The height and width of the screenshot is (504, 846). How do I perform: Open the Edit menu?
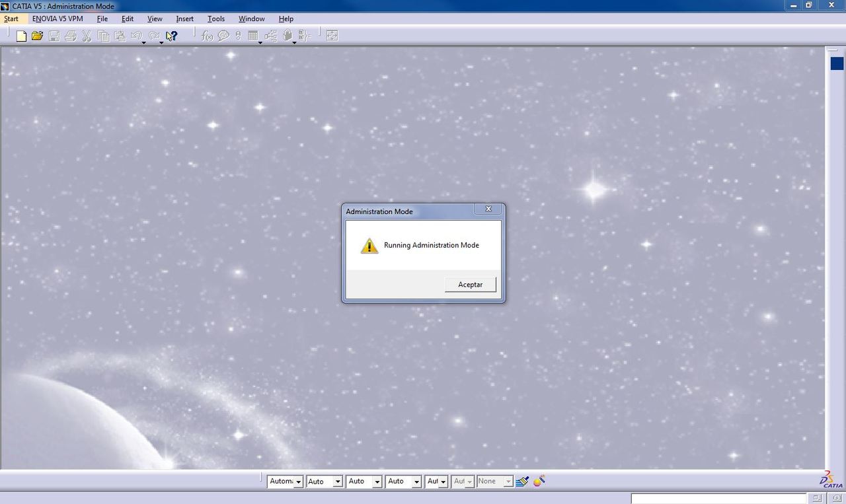point(128,18)
